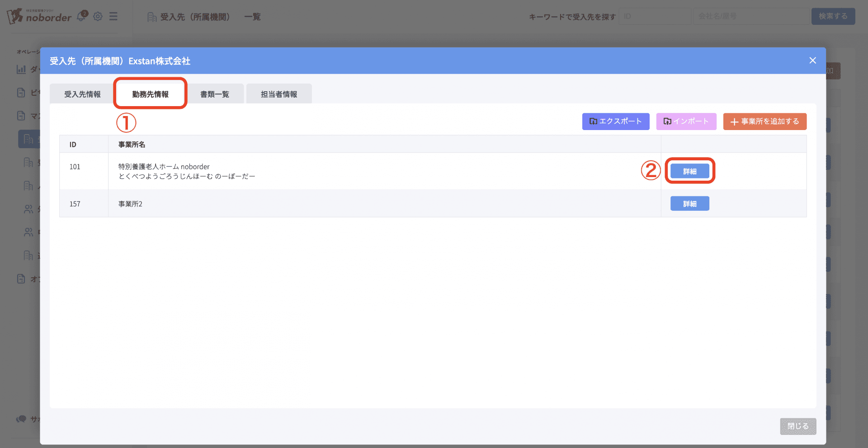Click the noborder logo
Screen dimensions: 868x448
tap(39, 16)
